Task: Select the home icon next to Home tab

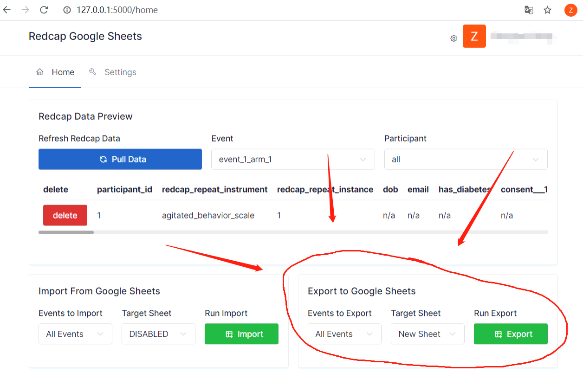Action: (x=39, y=72)
